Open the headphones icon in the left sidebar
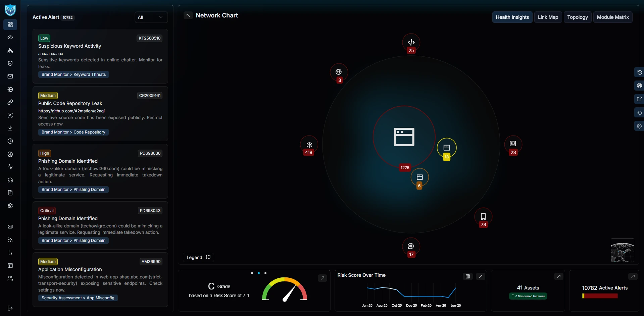This screenshot has height=316, width=644. coord(10,180)
